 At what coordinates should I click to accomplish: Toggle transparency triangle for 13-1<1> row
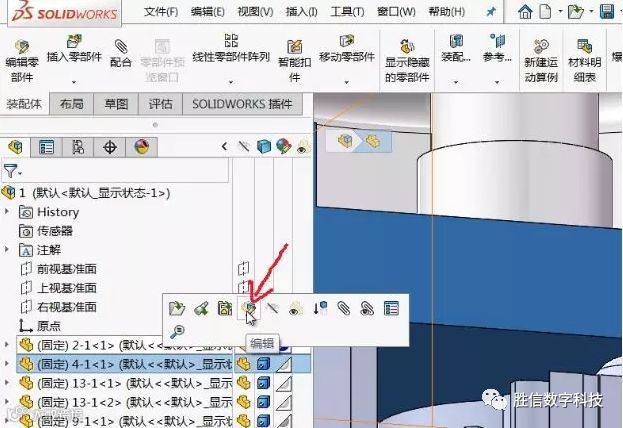click(284, 383)
